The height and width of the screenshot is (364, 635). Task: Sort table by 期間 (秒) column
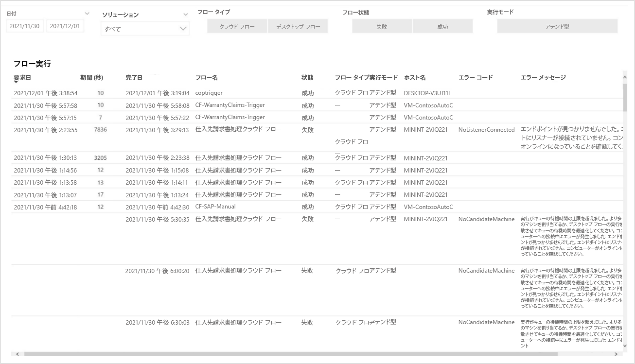(x=91, y=77)
